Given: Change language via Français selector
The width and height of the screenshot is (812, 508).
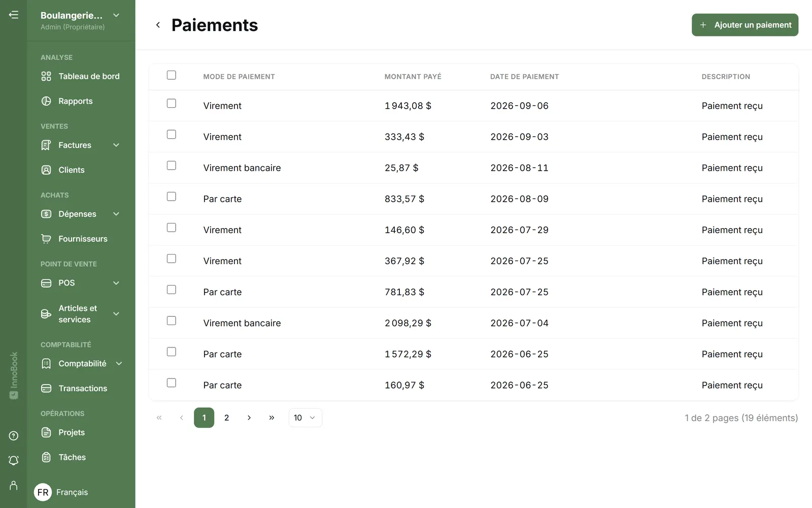Looking at the screenshot, I should (x=61, y=492).
